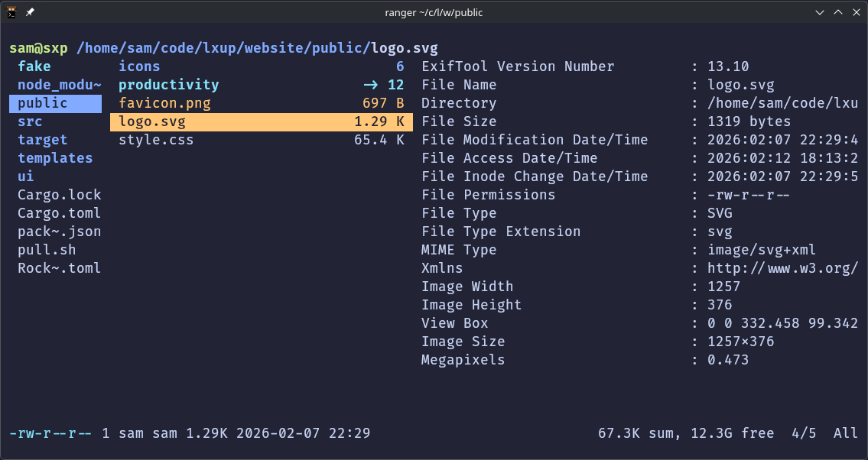Open the window menu chevron in titlebar
This screenshot has width=868, height=460.
pyautogui.click(x=819, y=12)
